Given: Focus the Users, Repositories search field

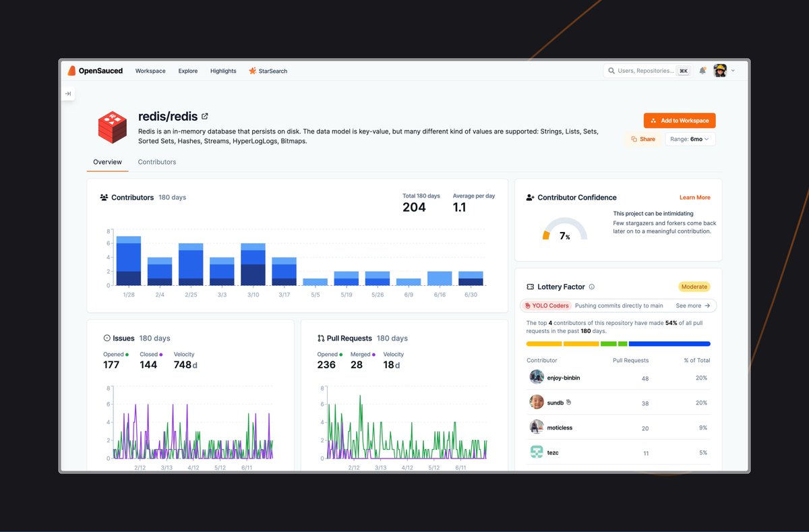Looking at the screenshot, I should click(647, 71).
